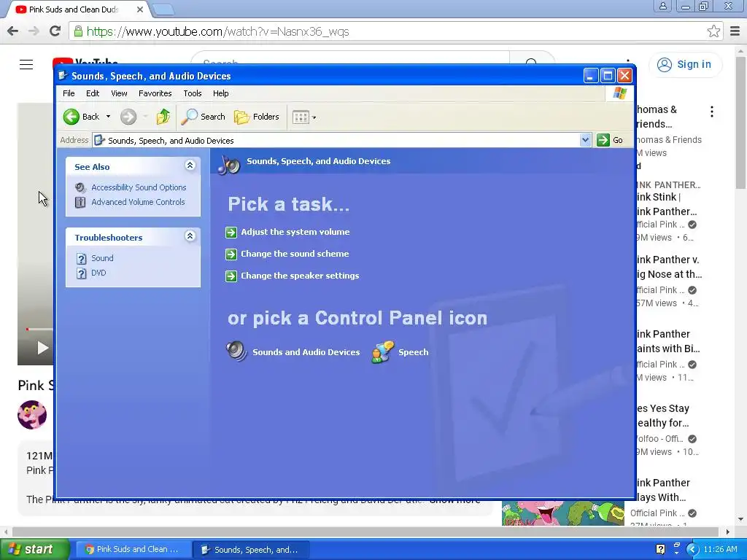Close the Pink Suds Chrome tab

[140, 9]
